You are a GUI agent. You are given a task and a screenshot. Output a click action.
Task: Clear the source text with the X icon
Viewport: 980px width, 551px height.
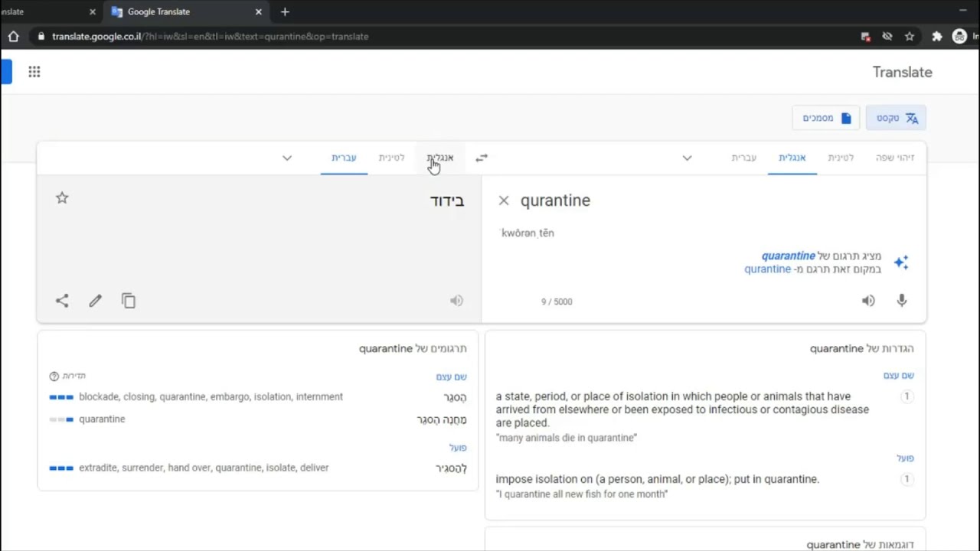503,201
